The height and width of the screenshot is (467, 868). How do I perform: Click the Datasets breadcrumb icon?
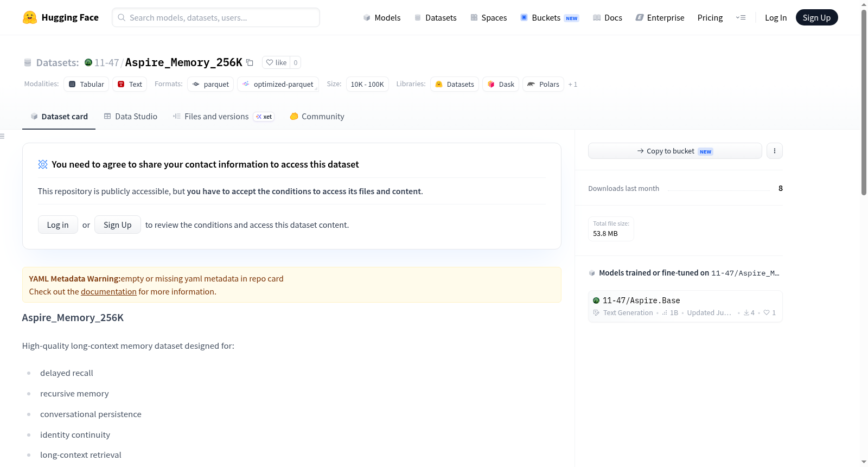pos(28,63)
